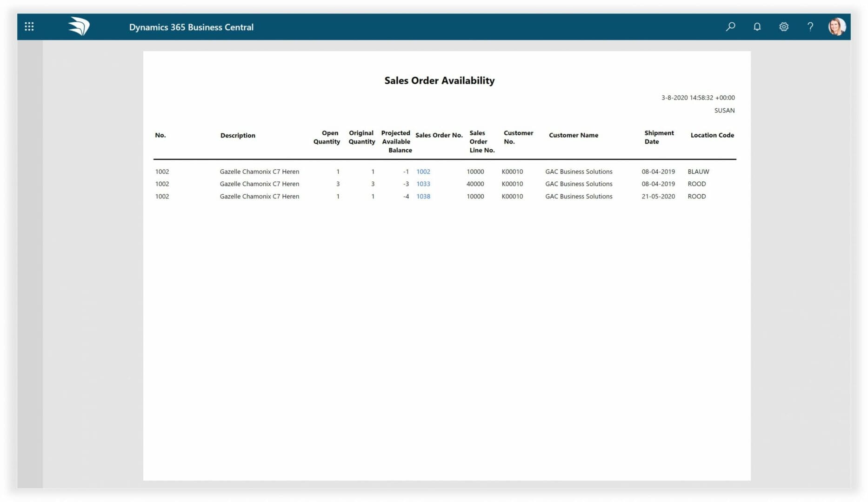Click the Sales Order No. column header
868x502 pixels.
click(x=439, y=135)
